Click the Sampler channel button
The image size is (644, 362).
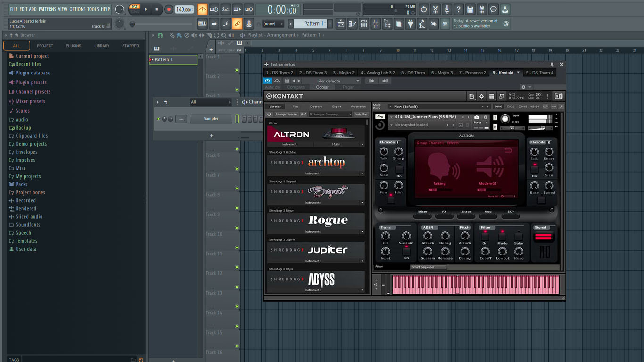pyautogui.click(x=211, y=119)
